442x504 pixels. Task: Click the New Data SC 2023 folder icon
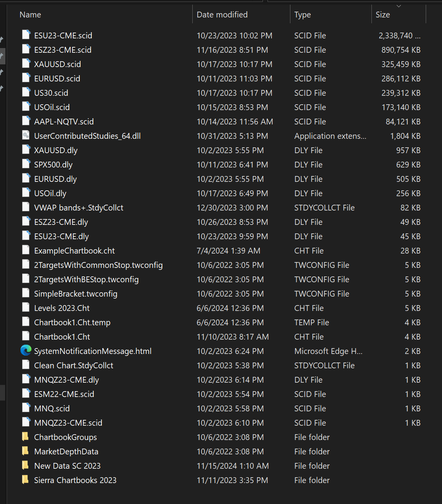(25, 465)
